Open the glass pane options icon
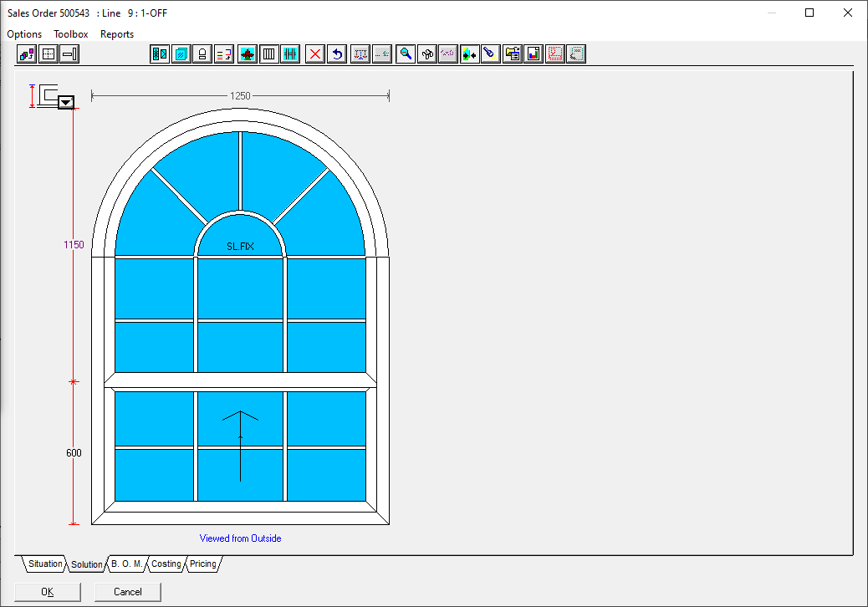 (181, 54)
